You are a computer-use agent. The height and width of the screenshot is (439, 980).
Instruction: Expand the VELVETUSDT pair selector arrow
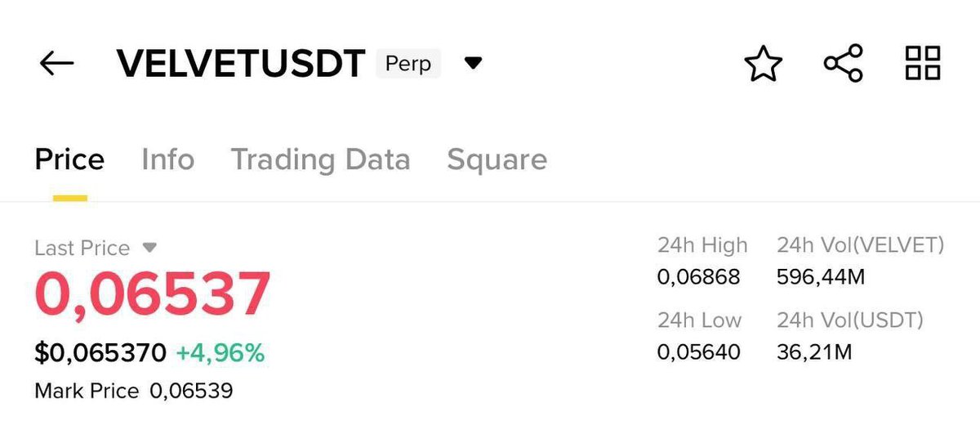tap(473, 63)
